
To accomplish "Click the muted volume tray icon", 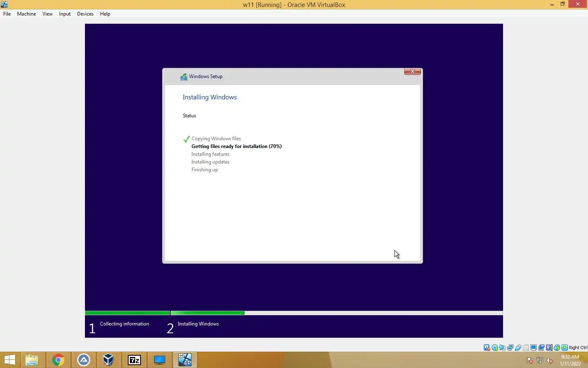I will coord(550,361).
